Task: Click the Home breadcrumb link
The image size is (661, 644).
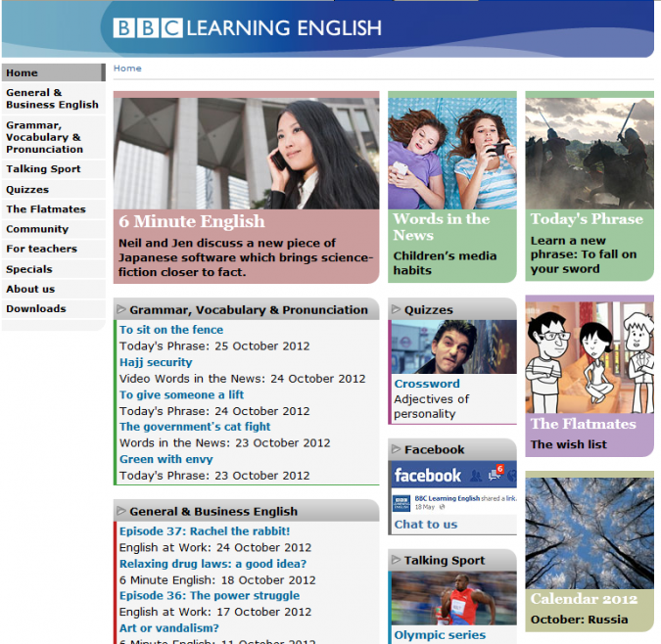Action: (127, 69)
